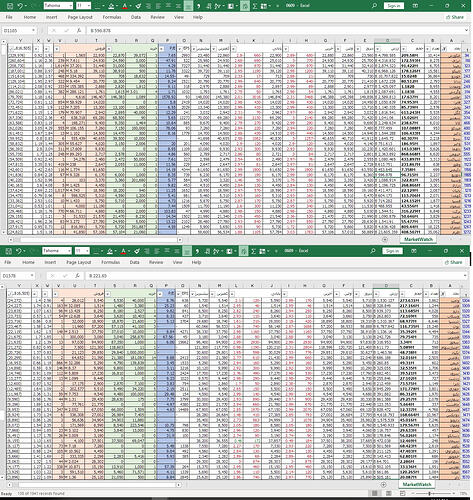This screenshot has width=473, height=500.
Task: Toggle the filter button on column P header, top window
Action: 162,49
